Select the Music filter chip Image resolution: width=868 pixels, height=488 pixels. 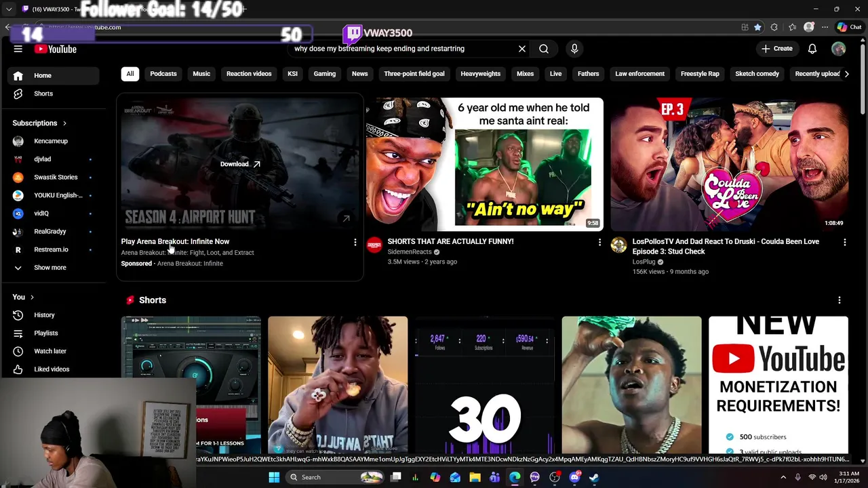(x=201, y=74)
